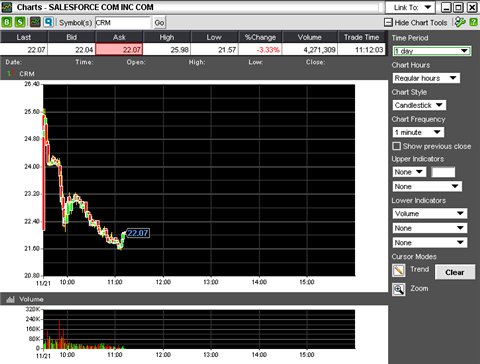
Task: Click the Last column header
Action: tap(24, 37)
